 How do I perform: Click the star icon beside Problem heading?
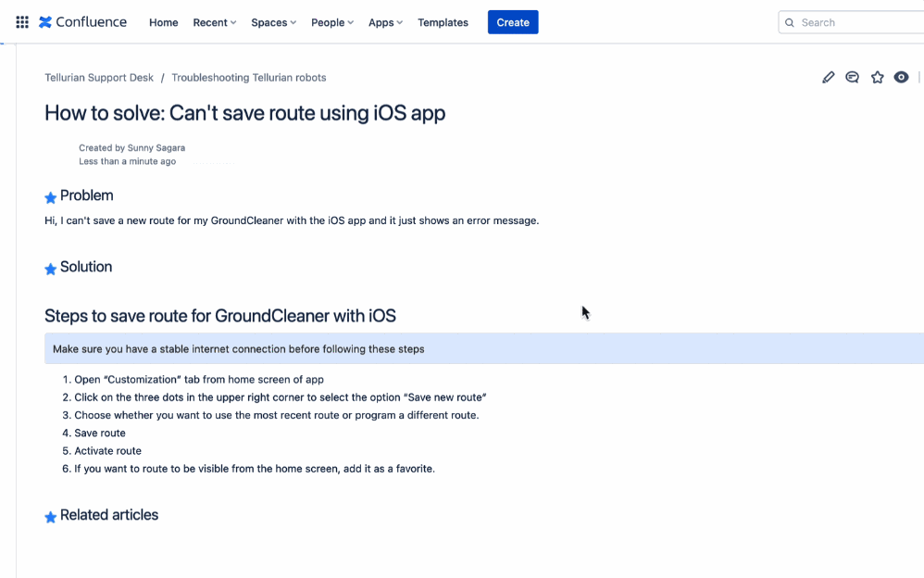pos(51,197)
